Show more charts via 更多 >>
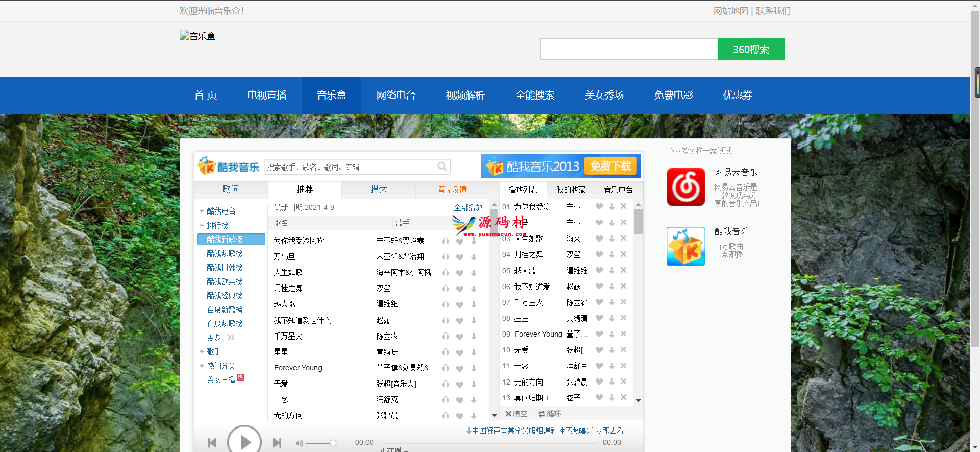Viewport: 980px width, 452px height. coord(220,338)
